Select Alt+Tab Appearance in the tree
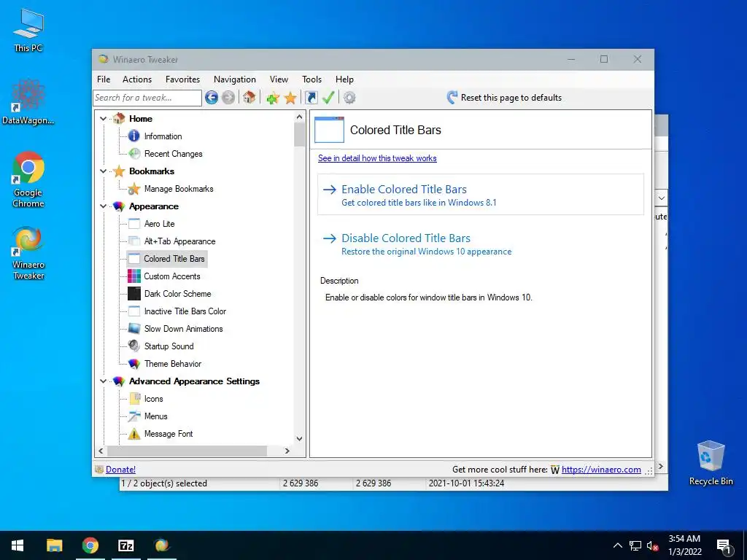This screenshot has height=560, width=747. point(179,241)
